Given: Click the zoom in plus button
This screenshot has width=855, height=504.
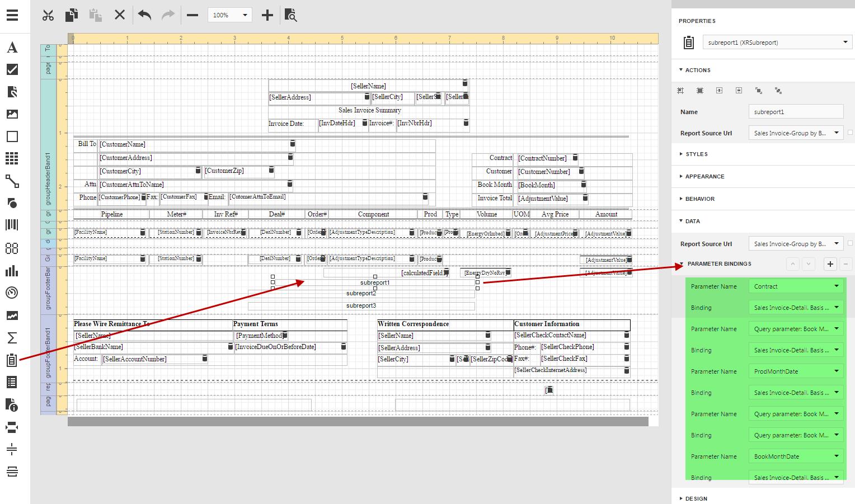Looking at the screenshot, I should [267, 15].
